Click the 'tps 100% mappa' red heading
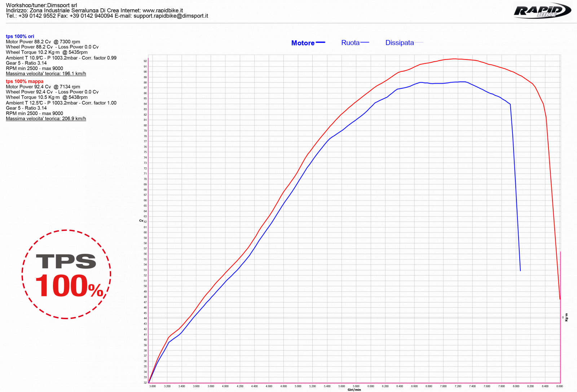The width and height of the screenshot is (577, 392). coord(25,82)
